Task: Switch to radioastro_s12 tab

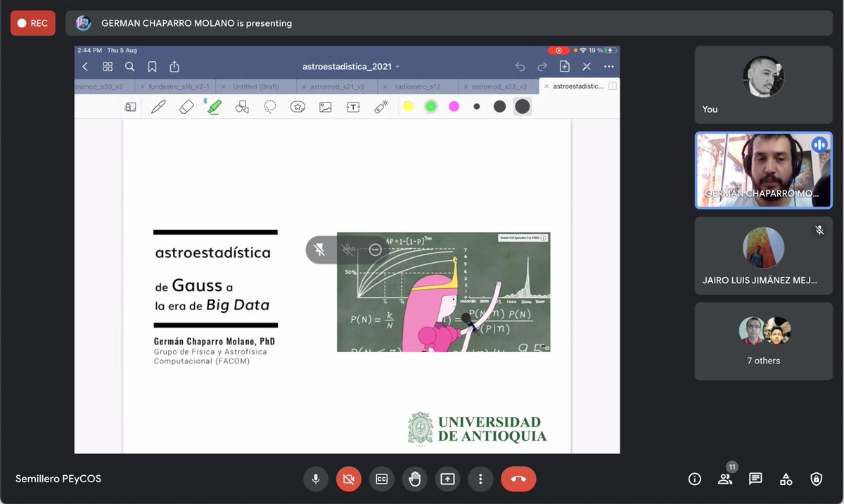Action: click(x=418, y=86)
